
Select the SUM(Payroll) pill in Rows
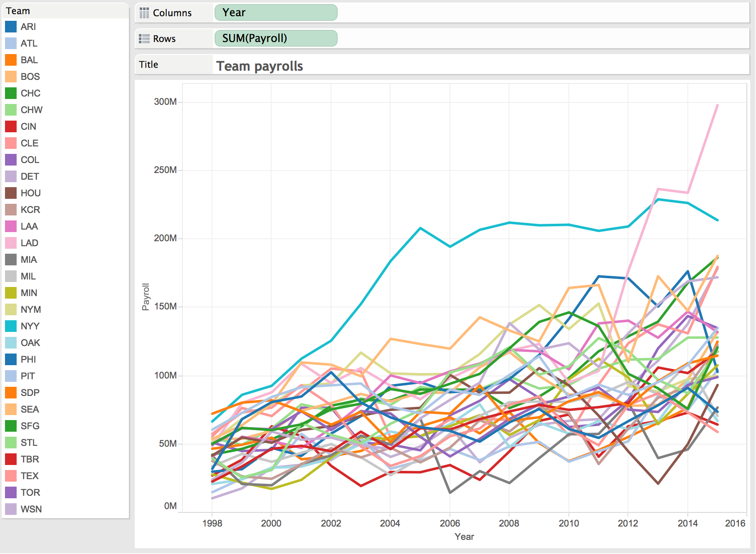point(276,38)
